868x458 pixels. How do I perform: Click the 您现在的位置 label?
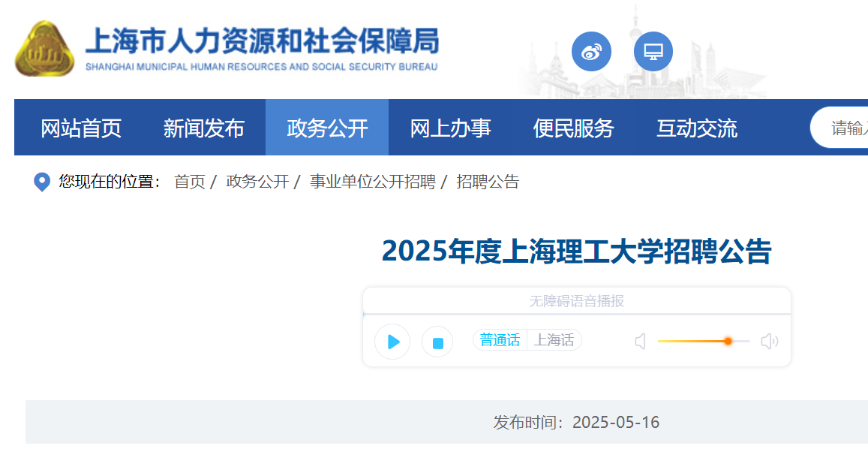pyautogui.click(x=110, y=182)
